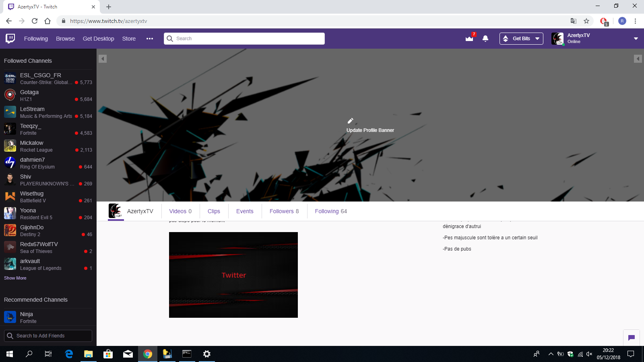Open the Redx67WolfTV channel entry
This screenshot has height=362, width=644.
48,247
